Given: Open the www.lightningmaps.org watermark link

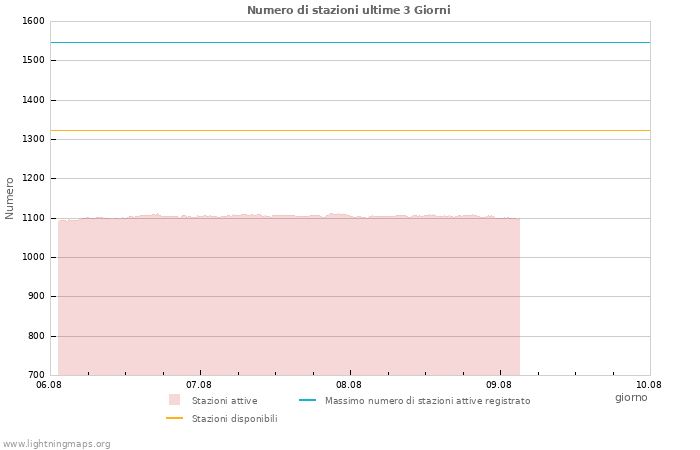Looking at the screenshot, I should coord(56,444).
